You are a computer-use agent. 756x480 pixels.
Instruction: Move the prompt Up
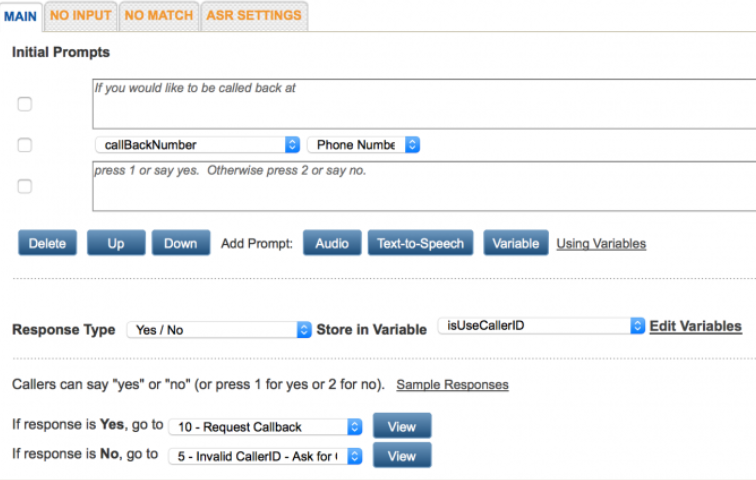[x=116, y=243]
